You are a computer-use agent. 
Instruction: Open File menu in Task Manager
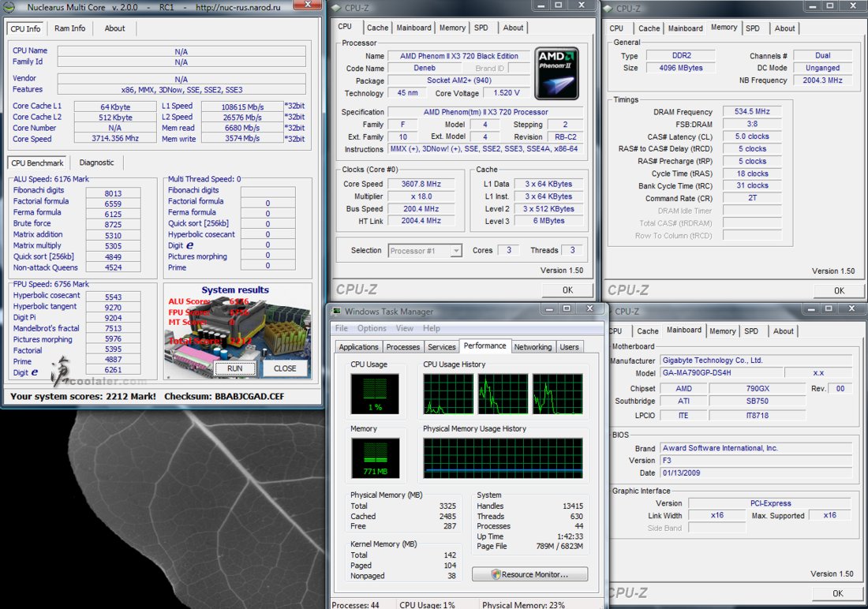[342, 328]
